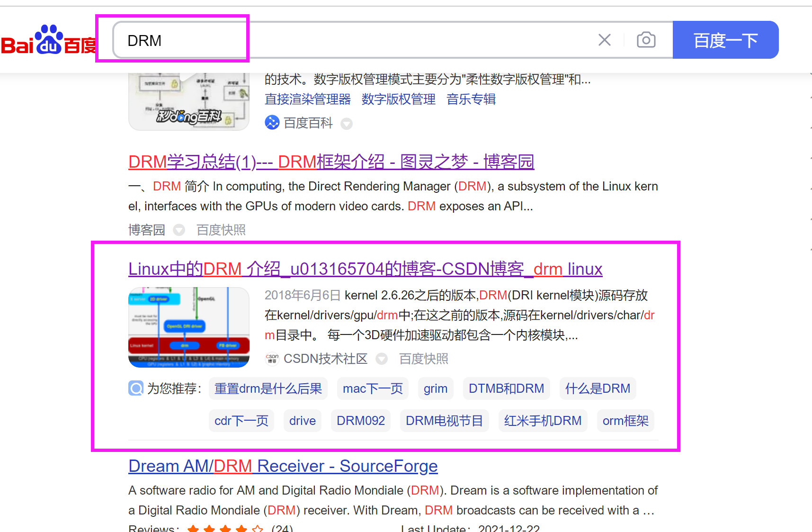Select the DRM092 suggestion
Image resolution: width=812 pixels, height=532 pixels.
[x=361, y=421]
